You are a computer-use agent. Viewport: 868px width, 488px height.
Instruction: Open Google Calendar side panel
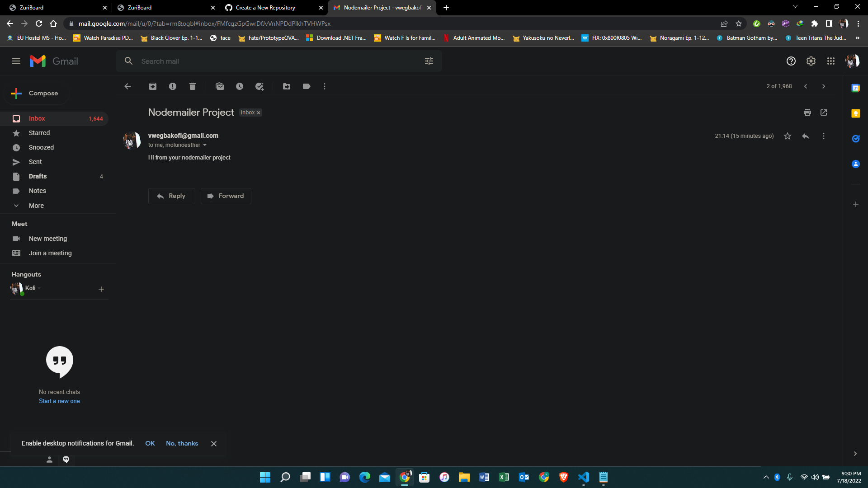coord(856,88)
